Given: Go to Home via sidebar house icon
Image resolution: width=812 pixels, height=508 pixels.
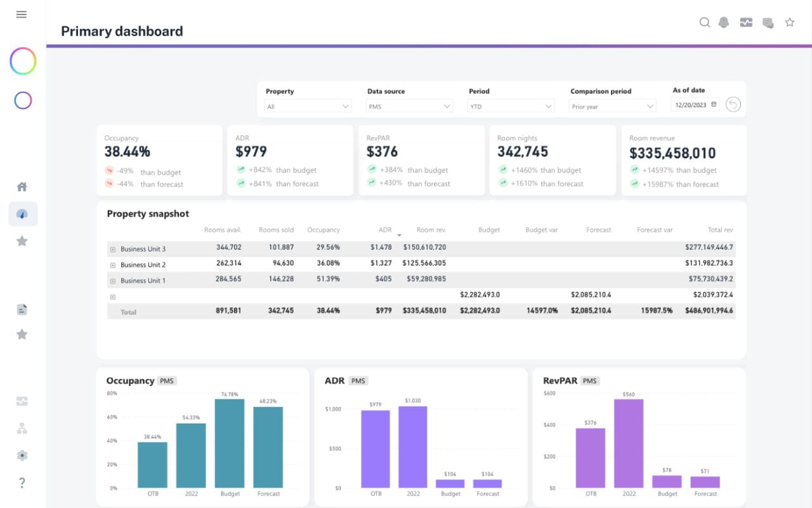Looking at the screenshot, I should pyautogui.click(x=22, y=187).
